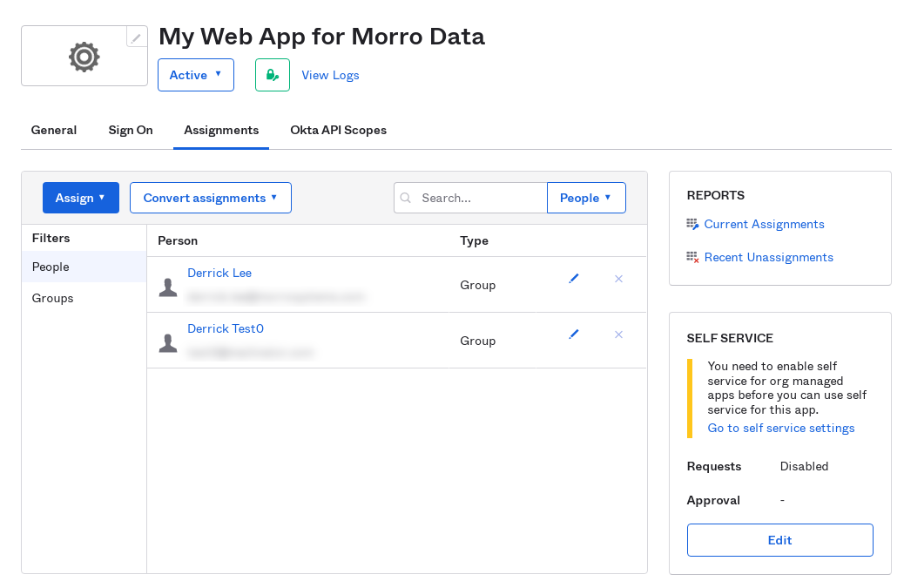Image resolution: width=904 pixels, height=588 pixels.
Task: Focus the Search assignments field
Action: [470, 198]
